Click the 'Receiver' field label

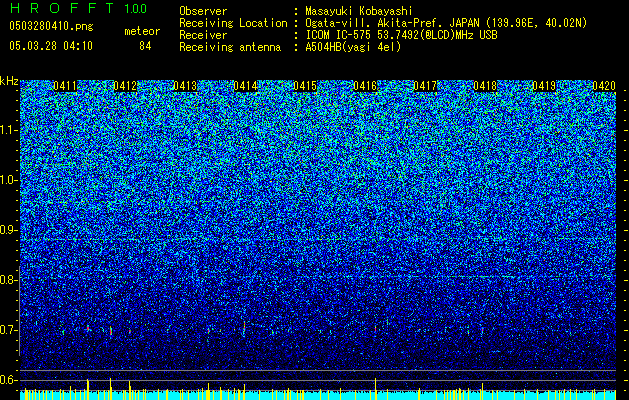pos(203,35)
